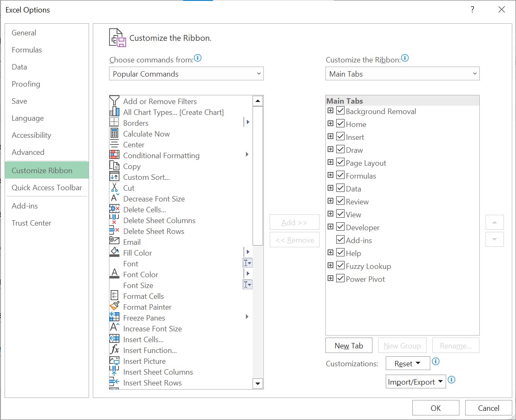516x420 pixels.
Task: Uncheck the Developer tab checkbox
Action: pos(340,227)
